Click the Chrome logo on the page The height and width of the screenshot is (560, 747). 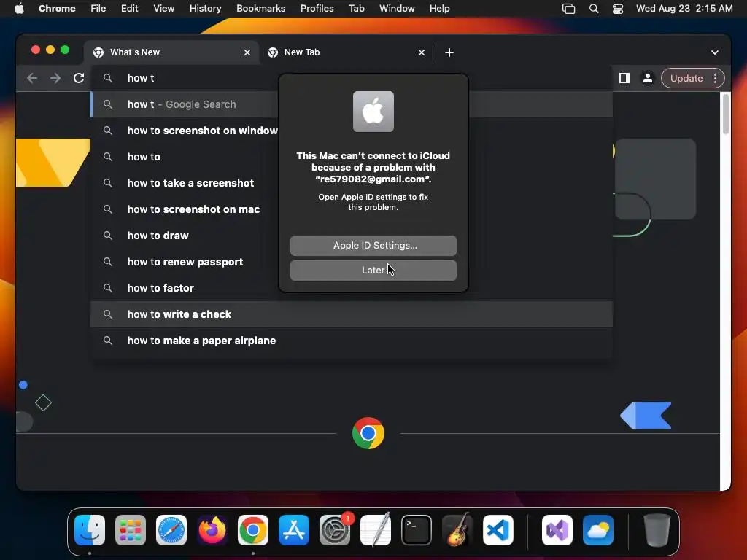point(368,433)
